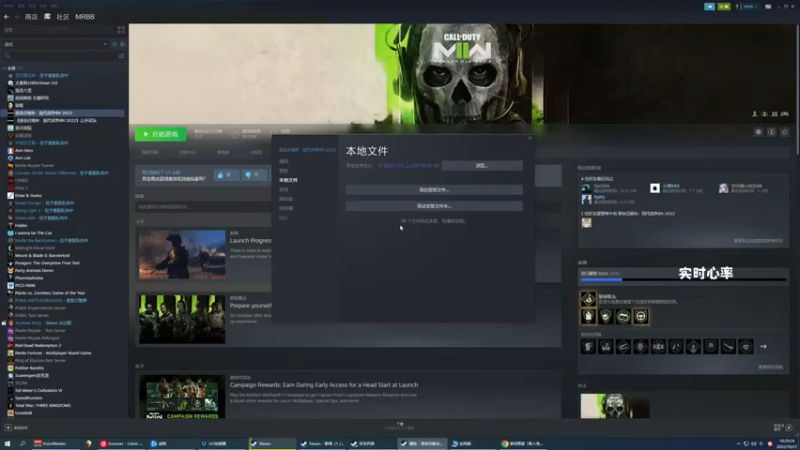Click friends icon on the game banner
Screen dimensions: 800x450
[774, 114]
